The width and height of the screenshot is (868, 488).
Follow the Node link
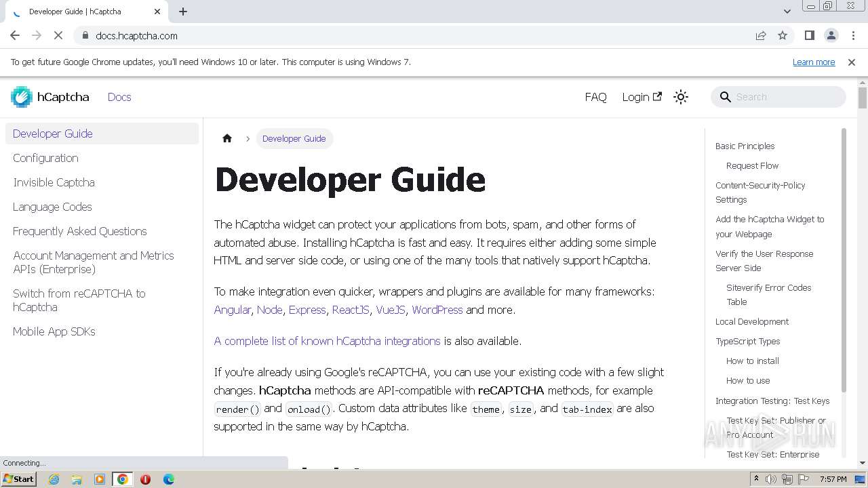click(x=269, y=310)
